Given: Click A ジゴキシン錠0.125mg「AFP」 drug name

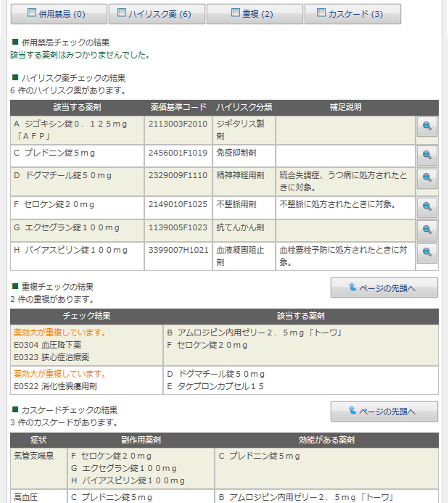Looking at the screenshot, I should [x=70, y=130].
